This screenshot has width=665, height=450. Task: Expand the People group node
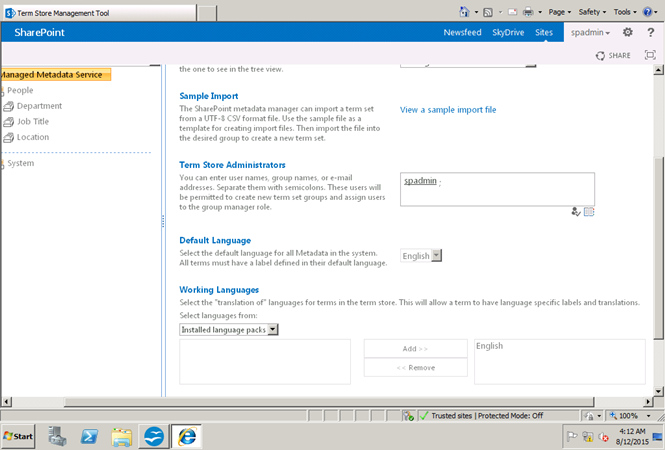click(2, 90)
